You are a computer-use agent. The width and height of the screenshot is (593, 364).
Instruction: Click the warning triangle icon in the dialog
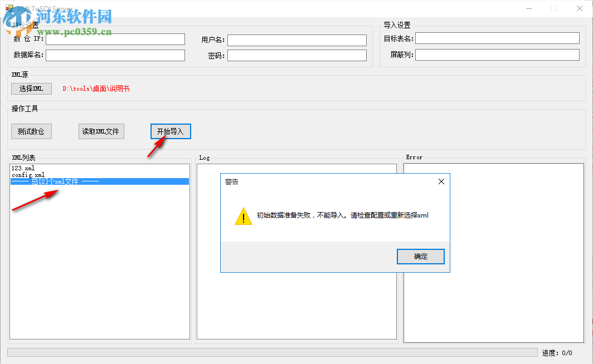243,216
